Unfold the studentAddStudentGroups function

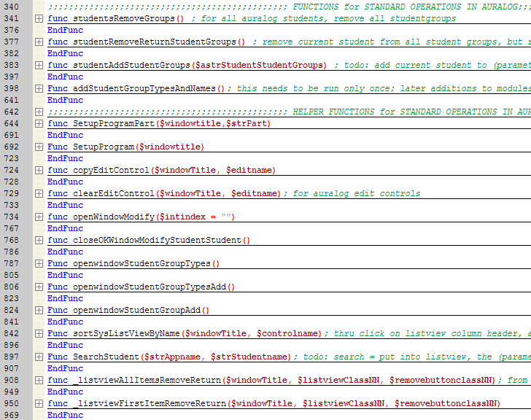(39, 65)
